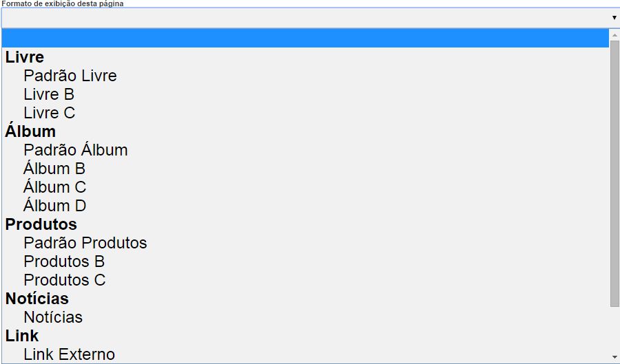Pick Álbum C from the list
The width and height of the screenshot is (620, 364).
55,187
